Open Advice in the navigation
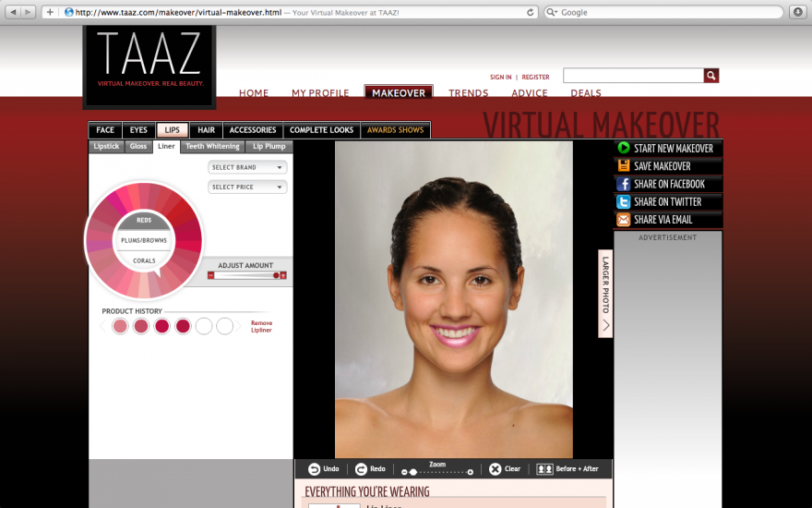Viewport: 812px width, 508px height. click(530, 92)
